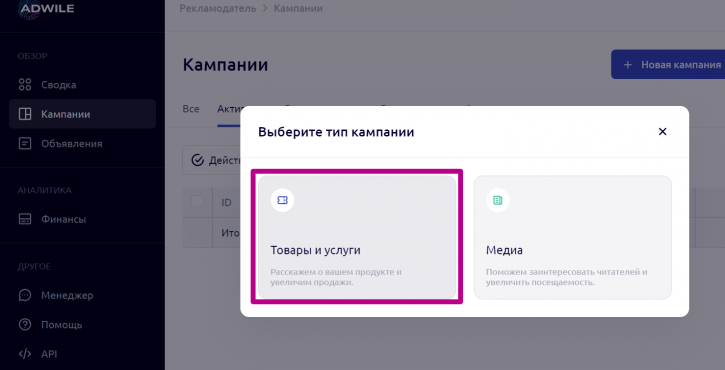Click the Финансы card icon
This screenshot has height=370, width=725.
pyautogui.click(x=25, y=219)
